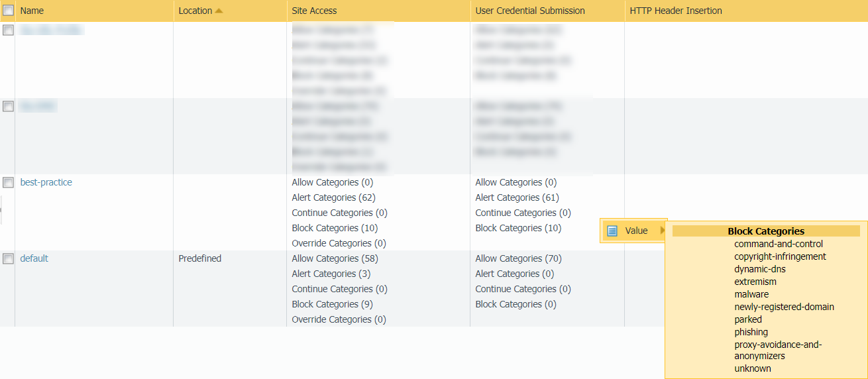
Task: Toggle the select-all checkbox in header
Action: point(8,11)
